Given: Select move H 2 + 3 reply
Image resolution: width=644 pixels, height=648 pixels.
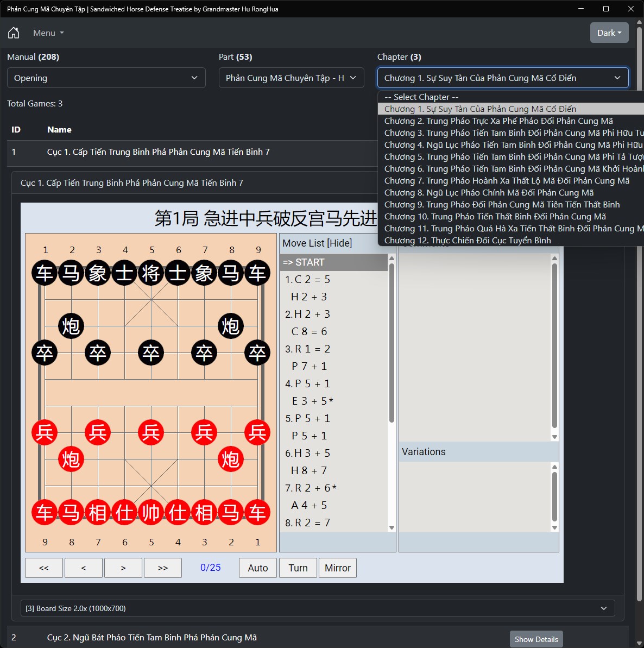Looking at the screenshot, I should 334,297.
